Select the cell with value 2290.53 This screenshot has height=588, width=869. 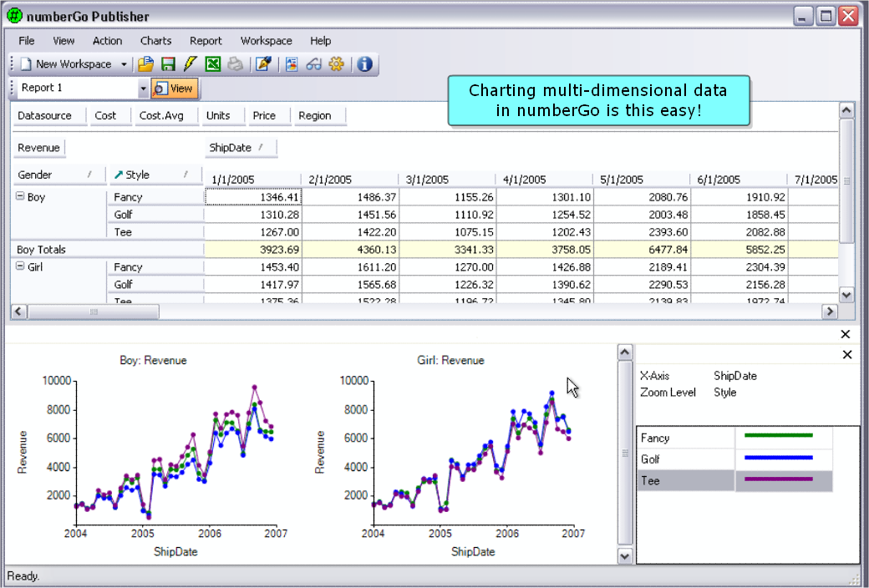coord(642,285)
